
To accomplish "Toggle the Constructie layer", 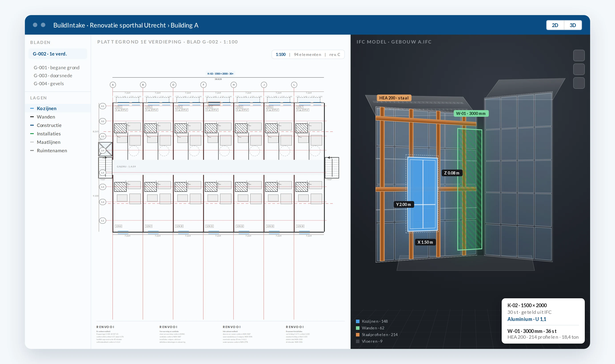I will [x=58, y=125].
